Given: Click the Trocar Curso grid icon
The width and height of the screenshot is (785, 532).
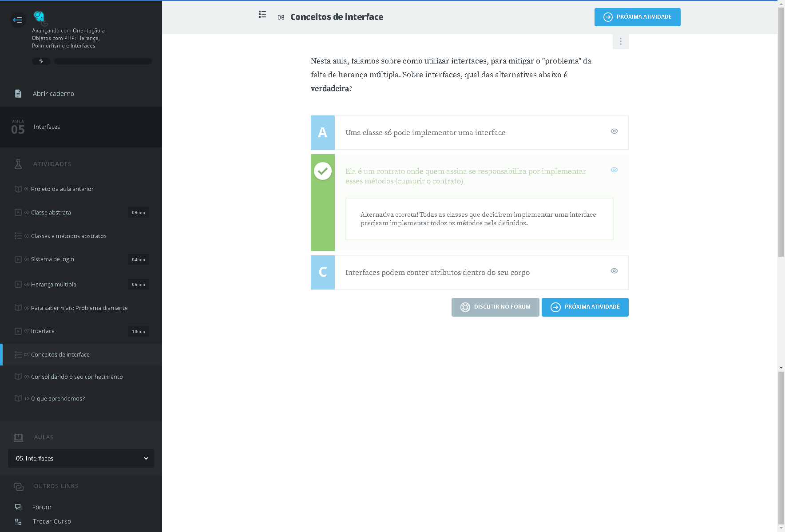Looking at the screenshot, I should pyautogui.click(x=18, y=521).
